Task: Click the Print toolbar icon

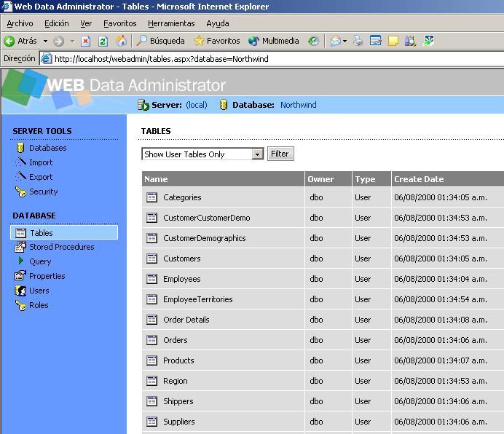Action: point(358,41)
